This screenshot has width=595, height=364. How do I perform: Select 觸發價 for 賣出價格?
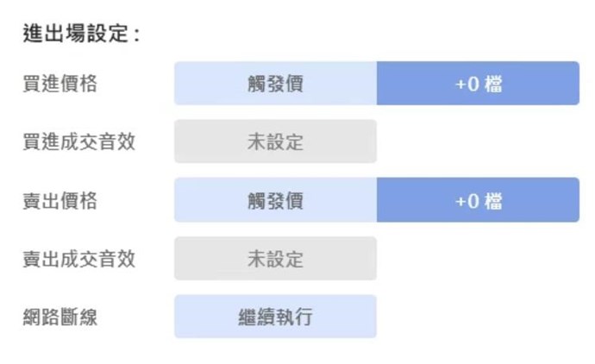pyautogui.click(x=275, y=200)
